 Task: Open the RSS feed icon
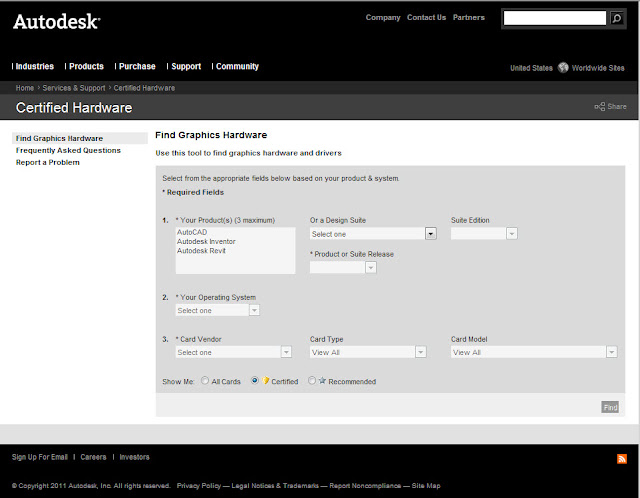(x=622, y=459)
